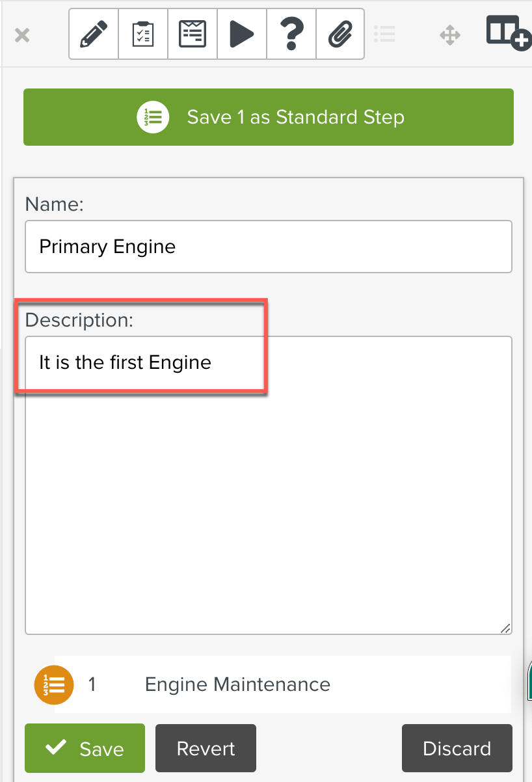Click the Revert button
The image size is (532, 782).
[x=206, y=748]
